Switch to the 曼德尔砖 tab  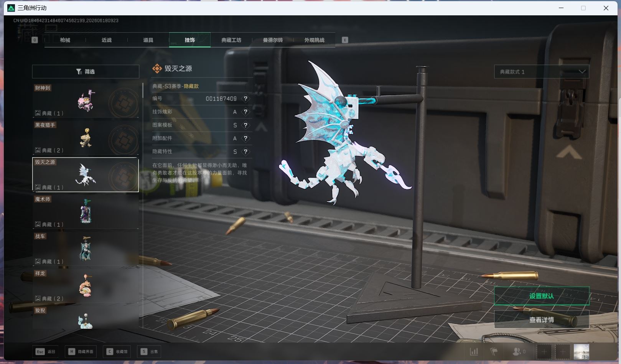[273, 40]
